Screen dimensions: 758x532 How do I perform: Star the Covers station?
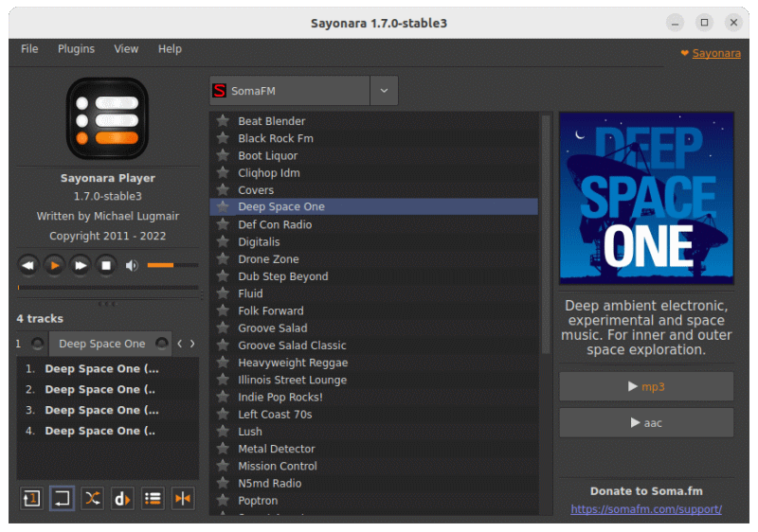click(x=223, y=189)
